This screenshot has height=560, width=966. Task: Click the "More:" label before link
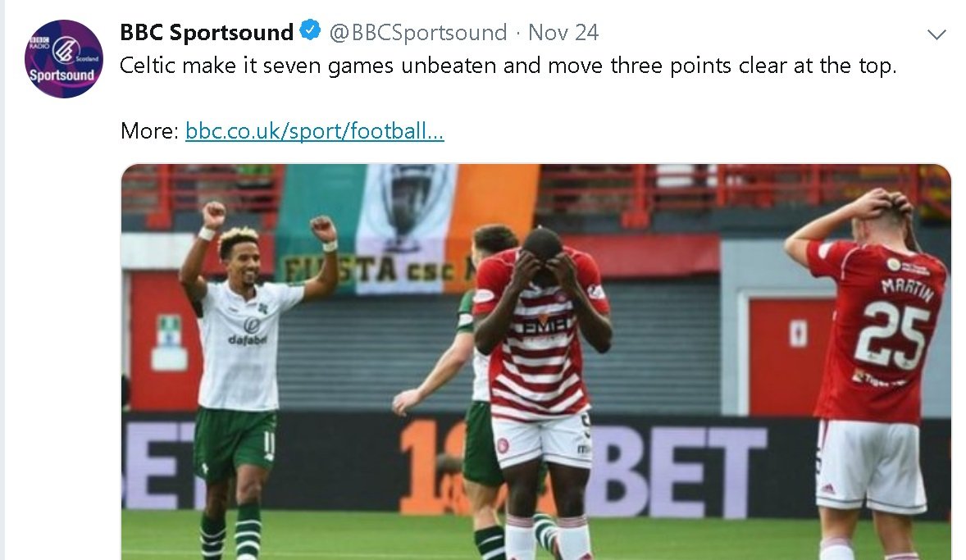click(x=149, y=130)
